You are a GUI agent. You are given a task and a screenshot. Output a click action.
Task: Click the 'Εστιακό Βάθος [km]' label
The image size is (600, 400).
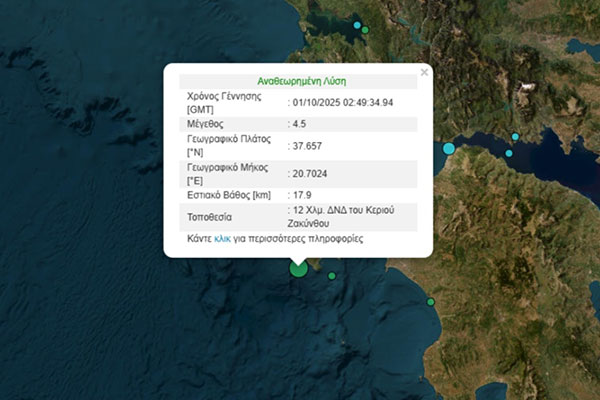[229, 194]
